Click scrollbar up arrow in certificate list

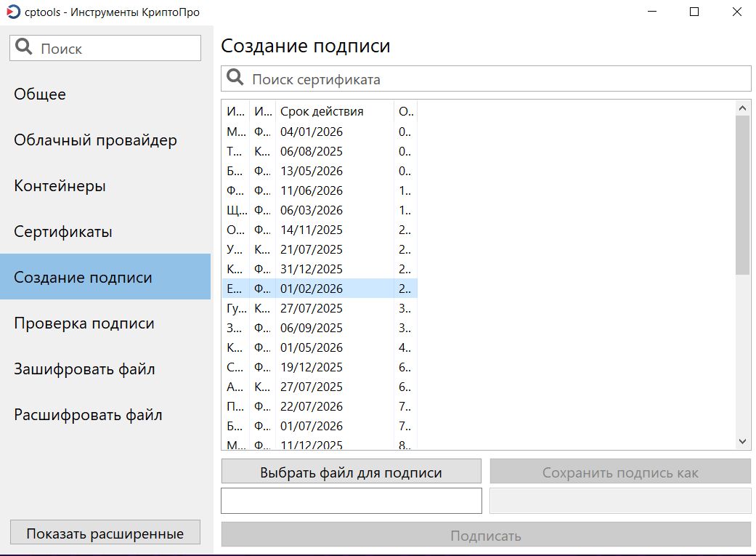[x=742, y=108]
